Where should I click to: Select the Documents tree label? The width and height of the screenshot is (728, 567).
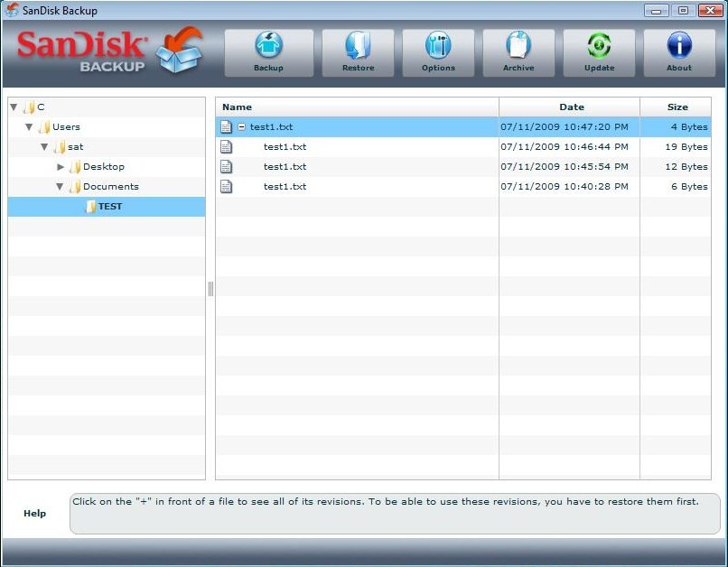click(111, 187)
